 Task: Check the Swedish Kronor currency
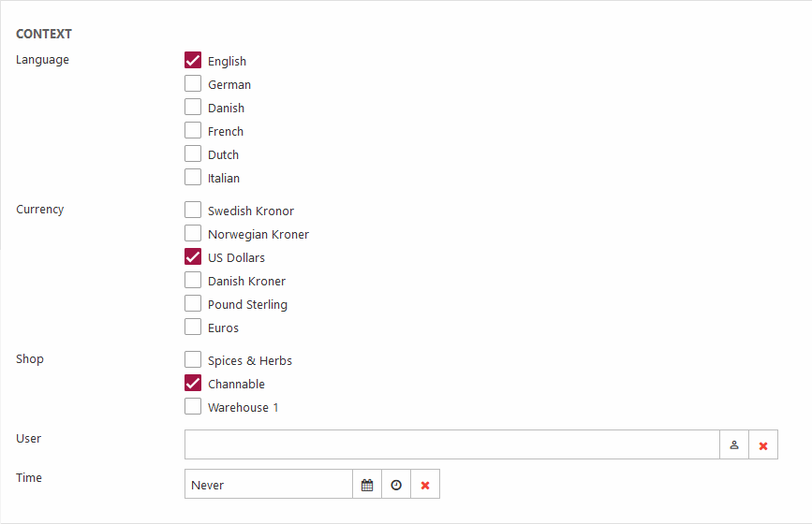click(x=193, y=211)
